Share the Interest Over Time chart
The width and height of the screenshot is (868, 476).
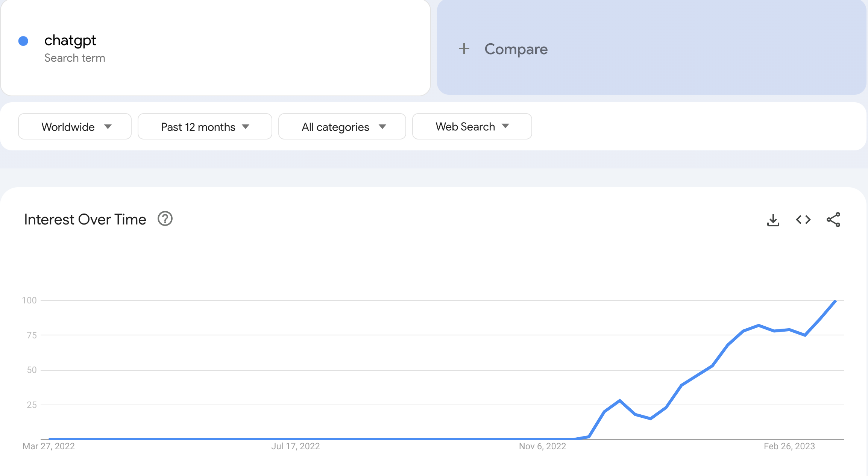(x=833, y=220)
